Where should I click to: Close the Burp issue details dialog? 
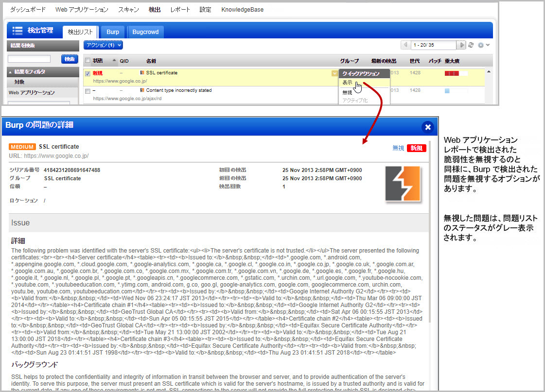point(428,127)
